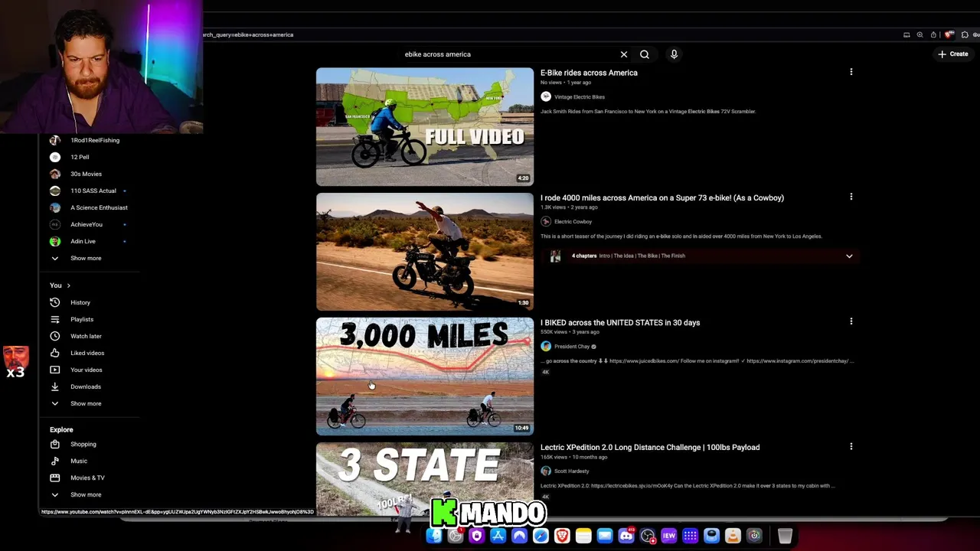The width and height of the screenshot is (980, 551).
Task: Visit the Vintage Electric Bikes channel
Action: (580, 97)
